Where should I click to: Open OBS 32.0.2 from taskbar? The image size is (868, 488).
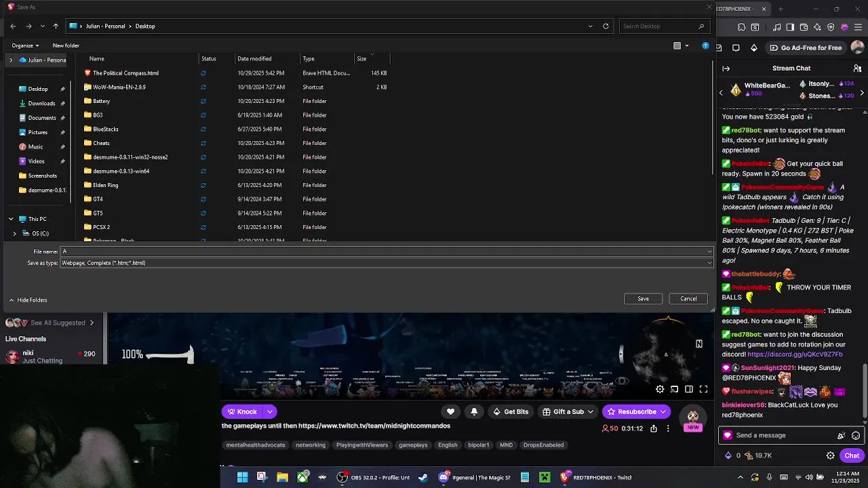tap(374, 477)
